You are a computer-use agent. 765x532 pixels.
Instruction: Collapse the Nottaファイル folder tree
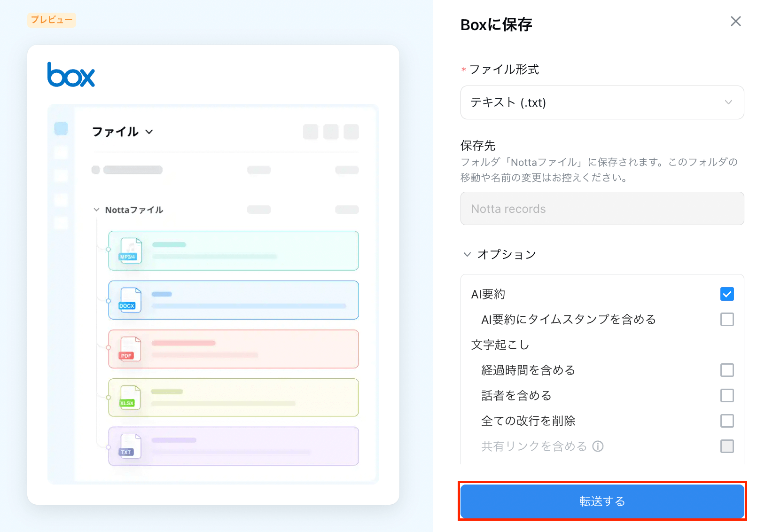tap(96, 210)
